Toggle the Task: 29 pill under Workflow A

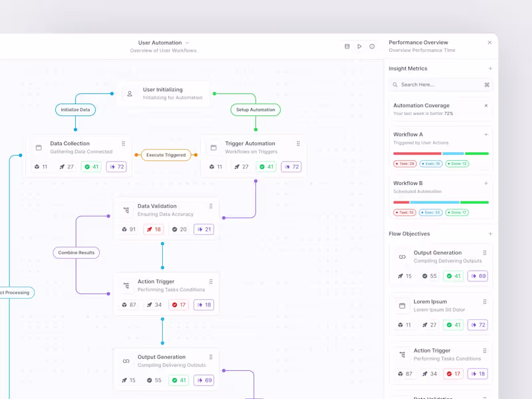pos(404,164)
